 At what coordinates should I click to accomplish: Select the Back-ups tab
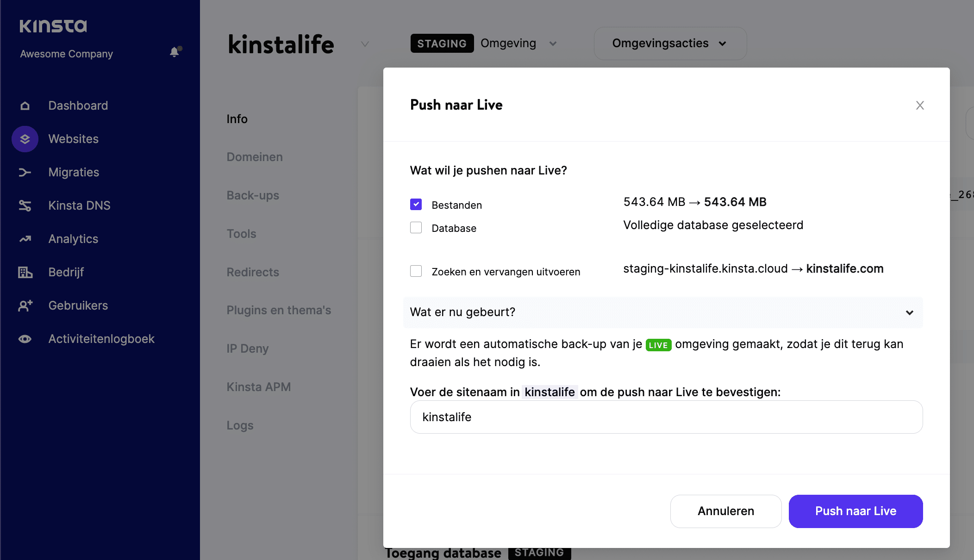tap(253, 195)
